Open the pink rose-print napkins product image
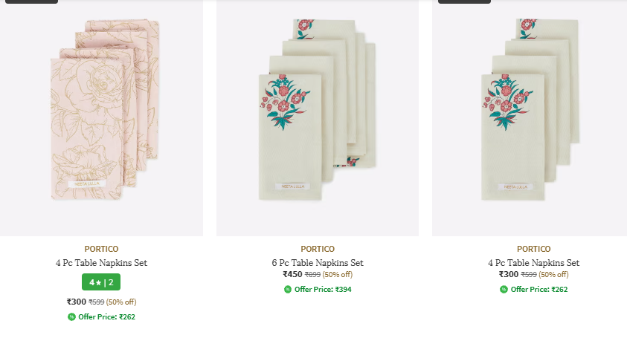Screen dimensions: 627x364 (x=102, y=118)
